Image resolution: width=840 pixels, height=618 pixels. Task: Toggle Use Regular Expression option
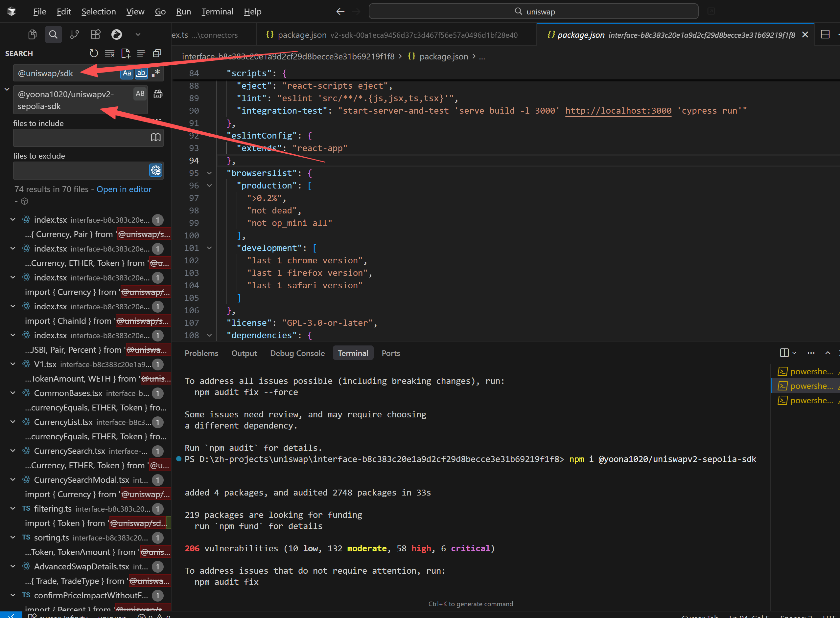(x=156, y=73)
